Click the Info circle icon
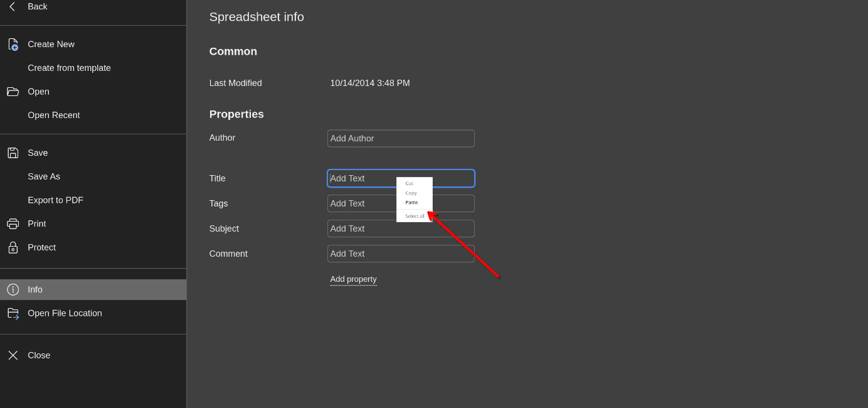This screenshot has width=868, height=408. point(13,289)
